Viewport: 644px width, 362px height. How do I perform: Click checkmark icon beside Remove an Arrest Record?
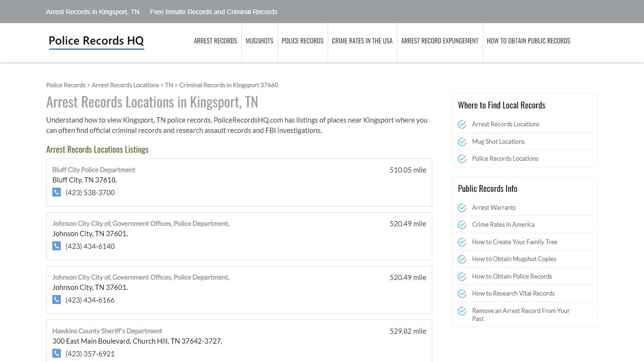(462, 311)
